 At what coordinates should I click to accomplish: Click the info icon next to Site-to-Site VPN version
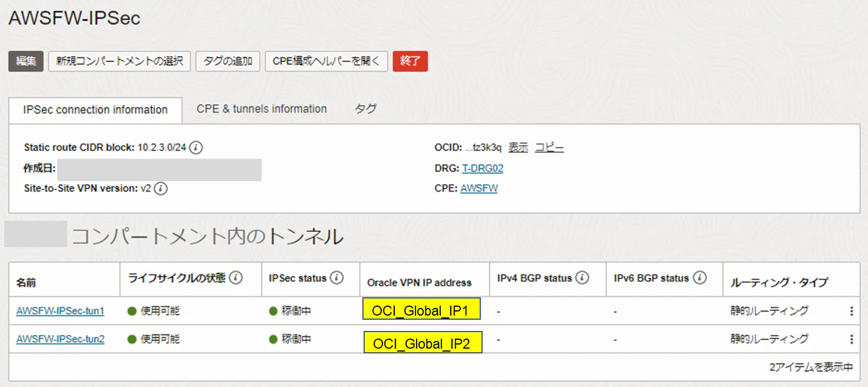click(x=161, y=189)
